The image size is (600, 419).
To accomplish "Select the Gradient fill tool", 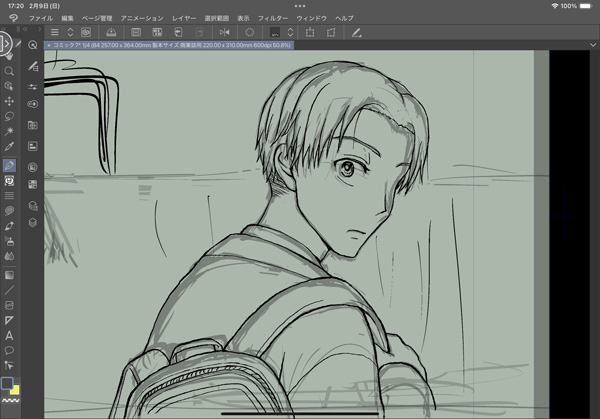I will pyautogui.click(x=9, y=273).
